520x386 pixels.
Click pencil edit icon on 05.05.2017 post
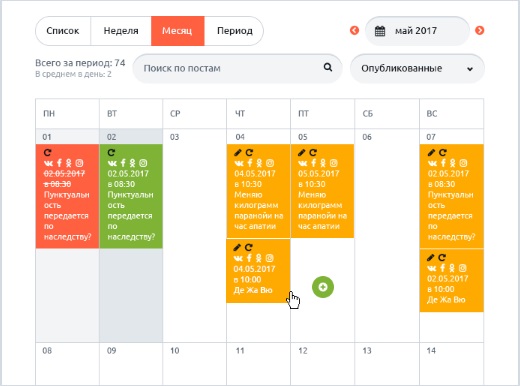[x=302, y=153]
